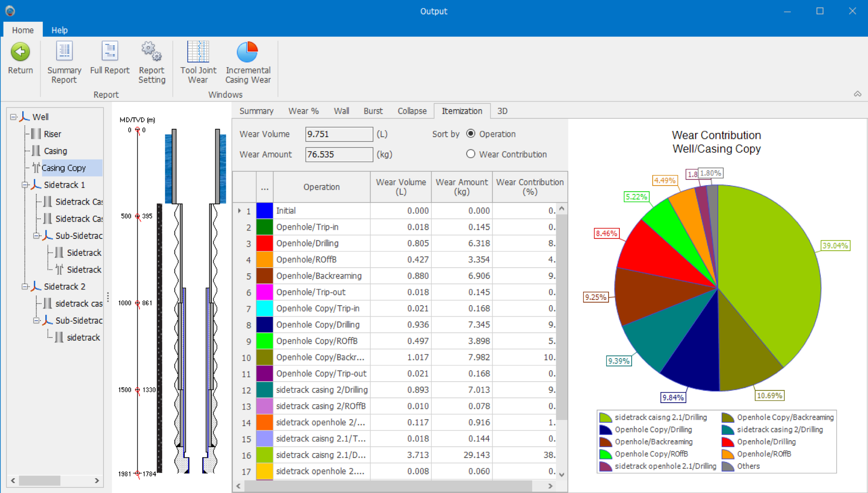Click the red Openhole/Drilling color swatch
The image size is (868, 493).
pos(264,243)
